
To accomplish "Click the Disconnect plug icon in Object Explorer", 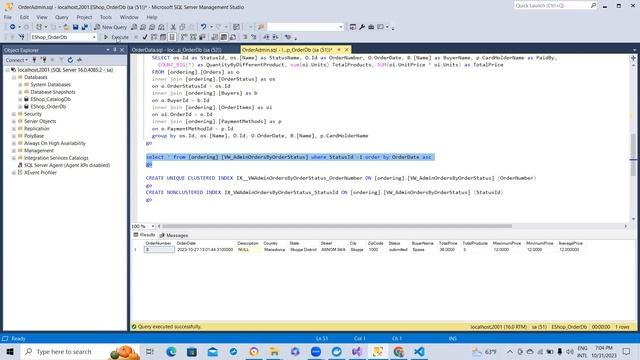I will (44, 60).
